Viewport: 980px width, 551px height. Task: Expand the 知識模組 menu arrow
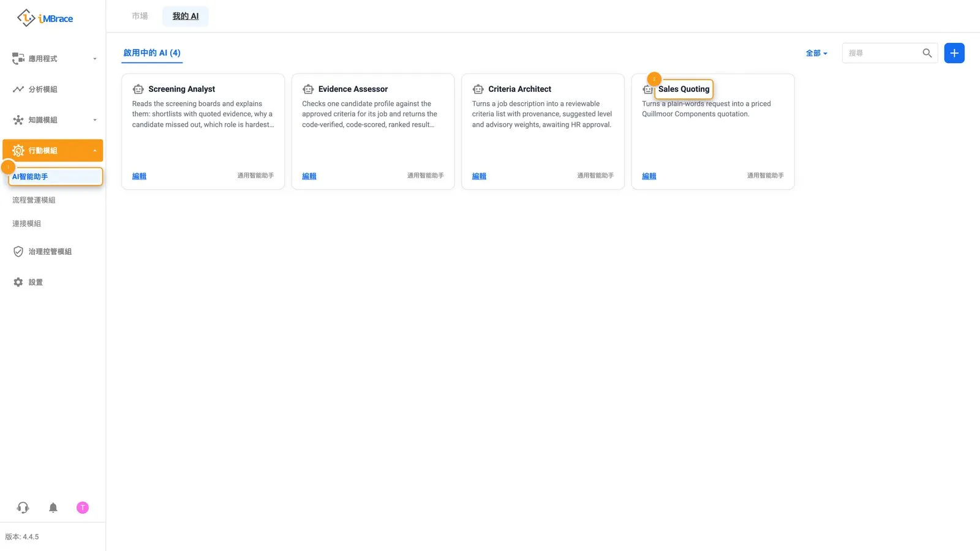point(95,120)
